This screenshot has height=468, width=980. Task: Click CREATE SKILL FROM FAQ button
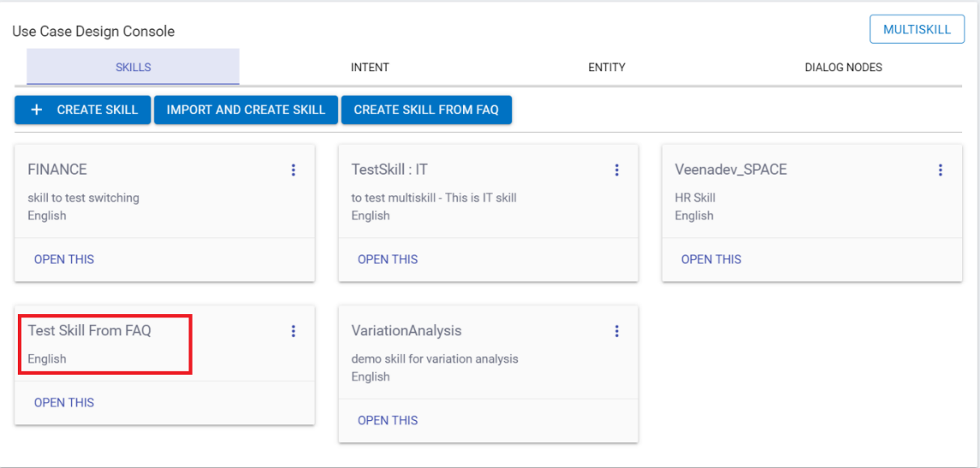click(x=426, y=110)
